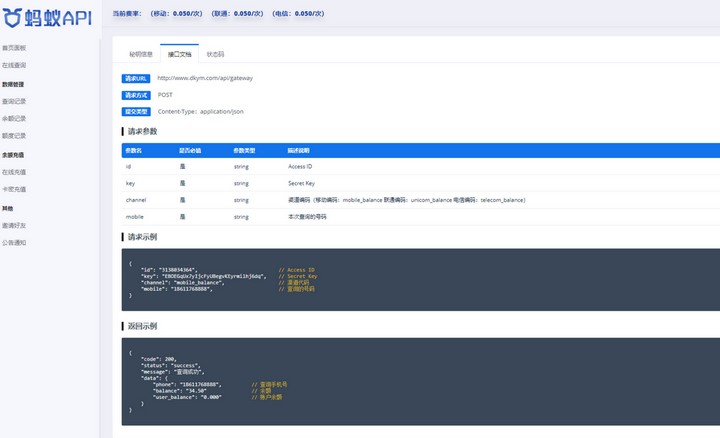
Task: Click the 提交类型 blue label
Action: [x=136, y=112]
